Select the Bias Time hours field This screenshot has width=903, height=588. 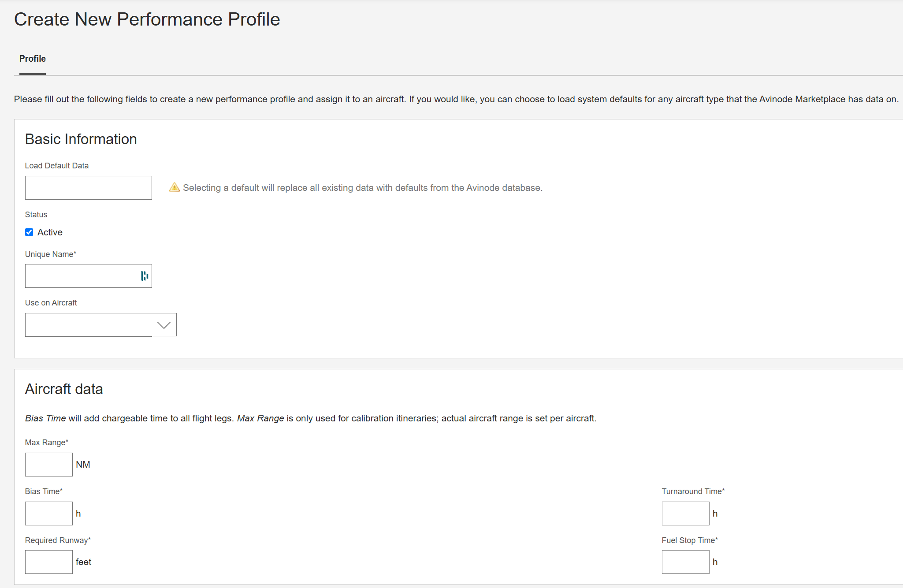(48, 514)
